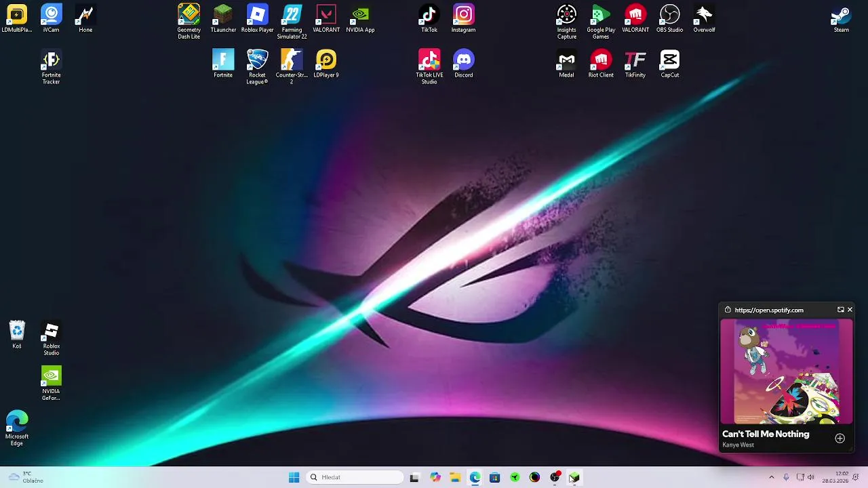Launch Riot Client
The width and height of the screenshot is (868, 488).
[601, 64]
